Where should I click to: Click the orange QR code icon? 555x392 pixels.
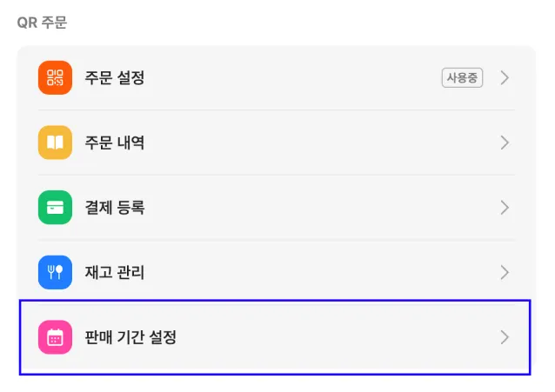click(55, 77)
